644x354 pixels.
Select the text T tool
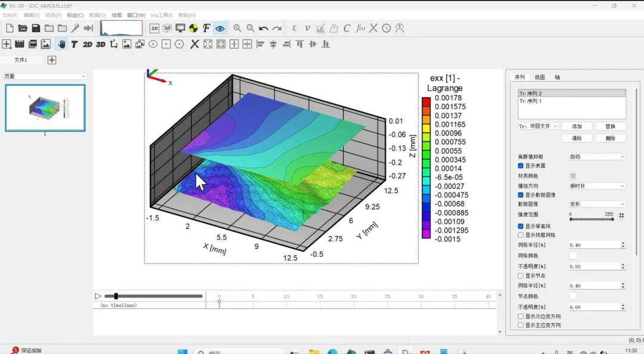click(75, 44)
